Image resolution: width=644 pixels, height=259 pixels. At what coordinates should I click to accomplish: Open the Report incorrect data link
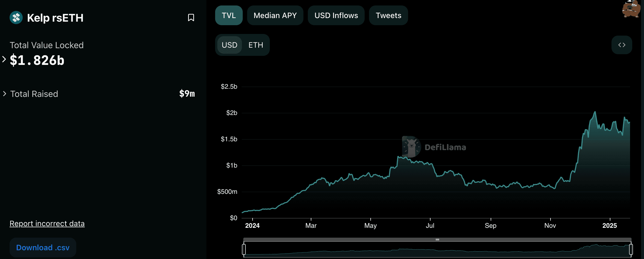(47, 223)
